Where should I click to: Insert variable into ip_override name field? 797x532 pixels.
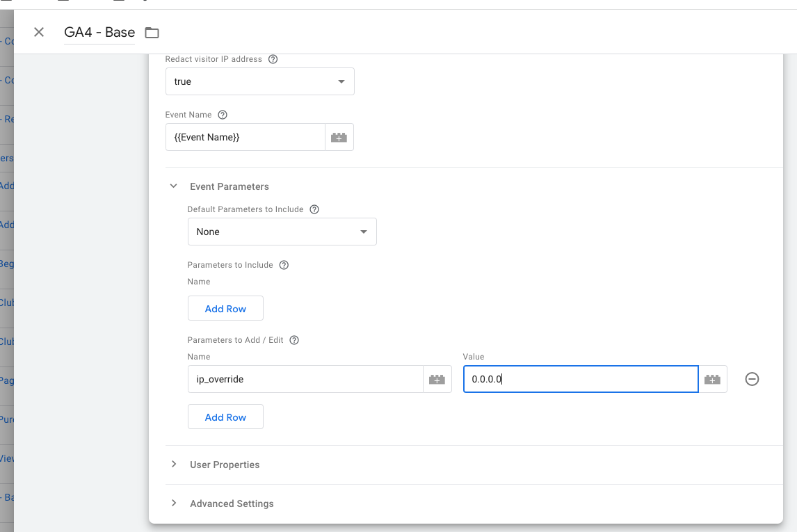pyautogui.click(x=437, y=379)
